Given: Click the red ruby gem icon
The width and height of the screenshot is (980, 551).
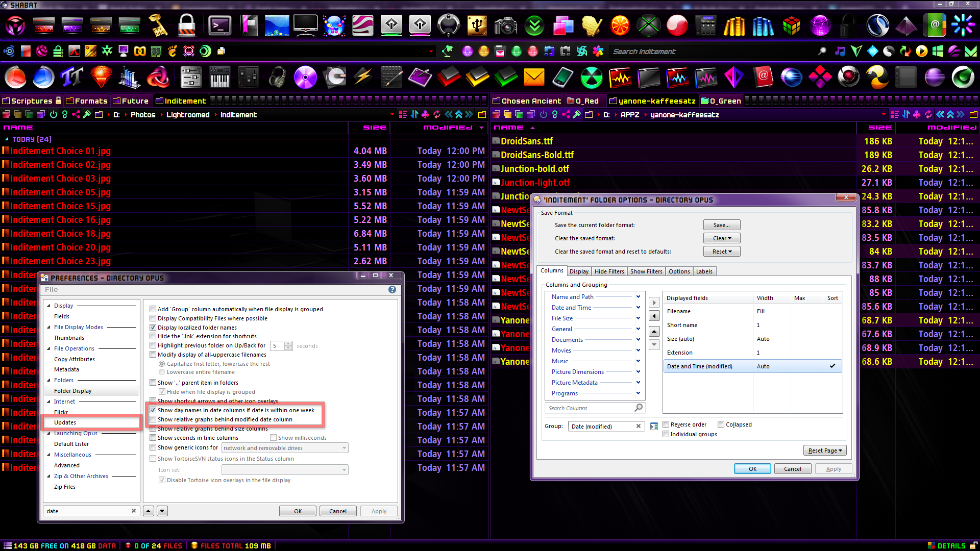Looking at the screenshot, I should (x=101, y=78).
